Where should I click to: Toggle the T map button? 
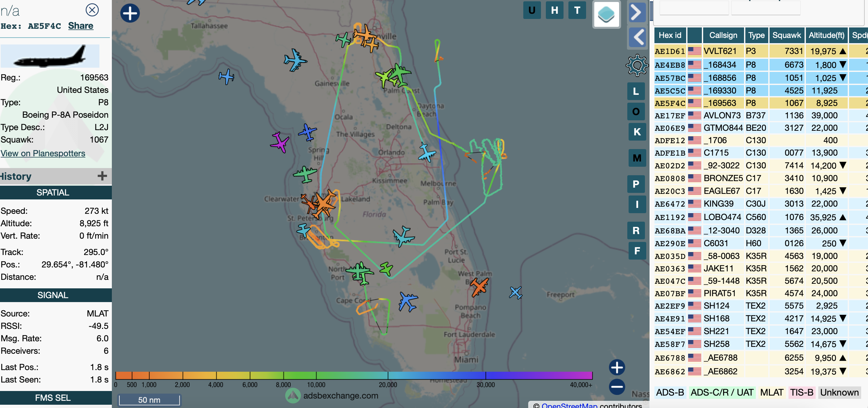577,10
